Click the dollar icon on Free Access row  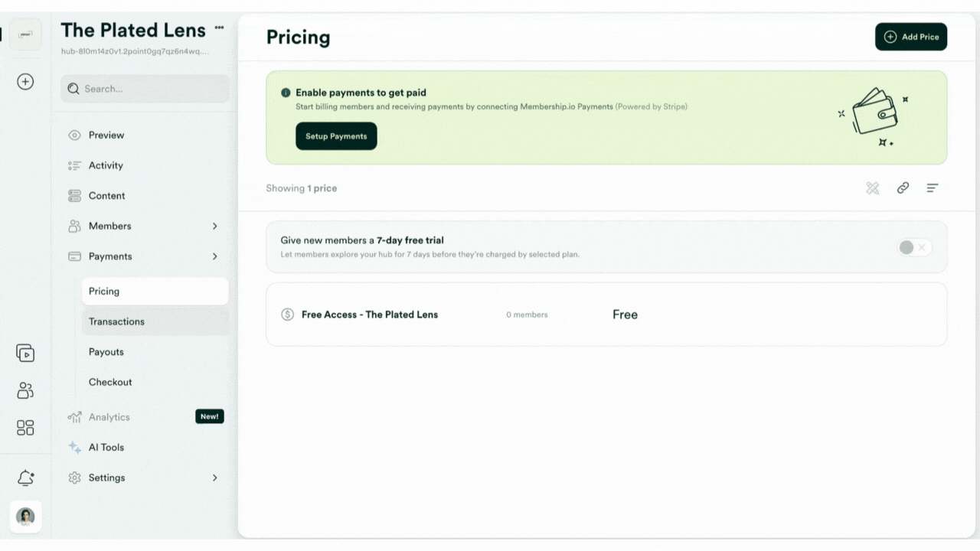(x=287, y=315)
